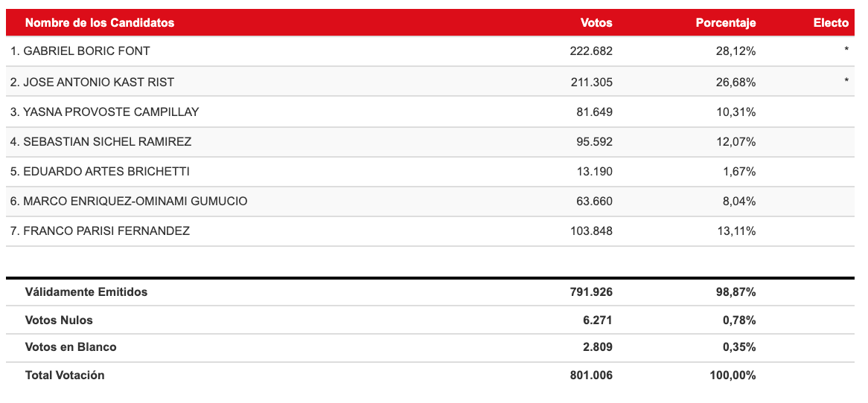Image resolution: width=868 pixels, height=403 pixels.
Task: Select the "Total Votación" row label
Action: (x=65, y=375)
